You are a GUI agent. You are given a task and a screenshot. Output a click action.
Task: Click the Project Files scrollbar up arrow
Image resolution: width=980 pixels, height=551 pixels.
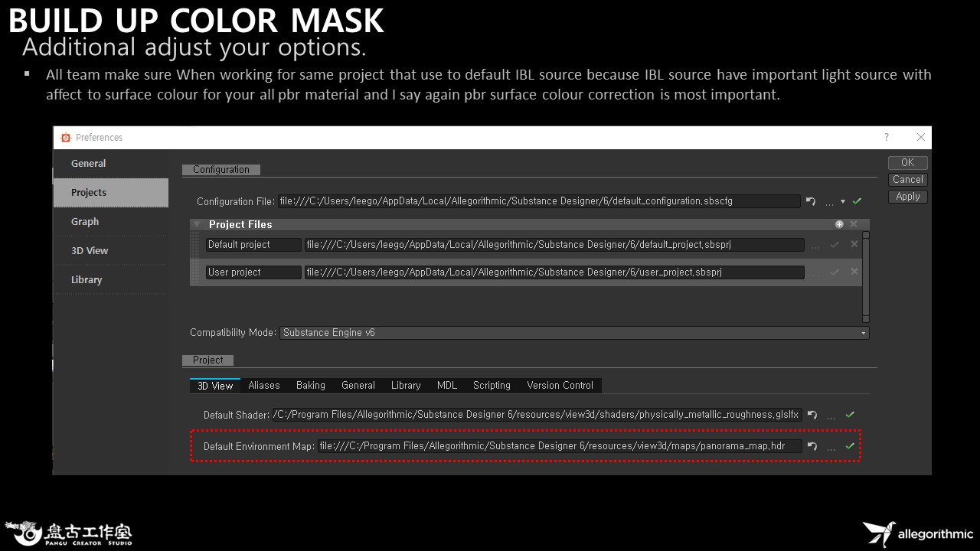tap(866, 235)
